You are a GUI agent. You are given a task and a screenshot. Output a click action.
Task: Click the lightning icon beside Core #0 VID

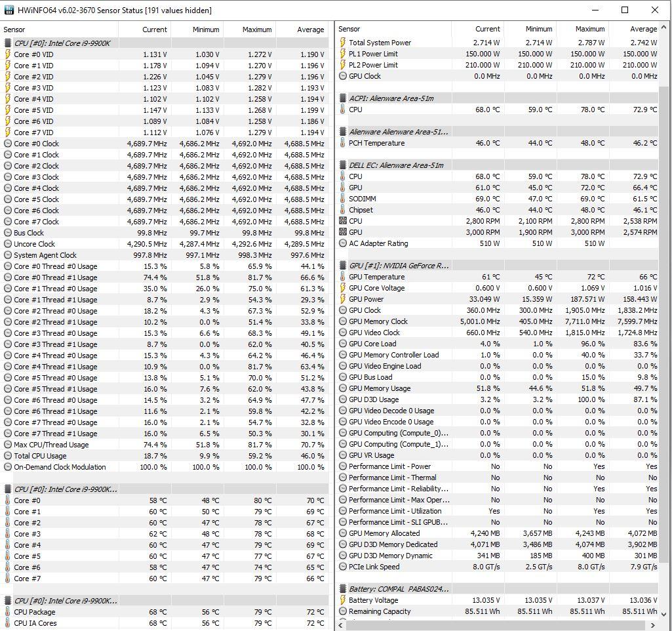(x=8, y=54)
